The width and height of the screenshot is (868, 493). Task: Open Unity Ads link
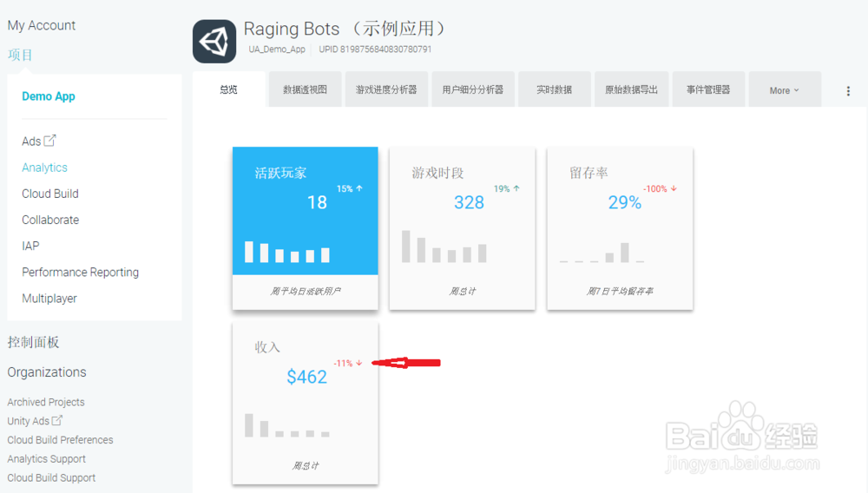29,421
